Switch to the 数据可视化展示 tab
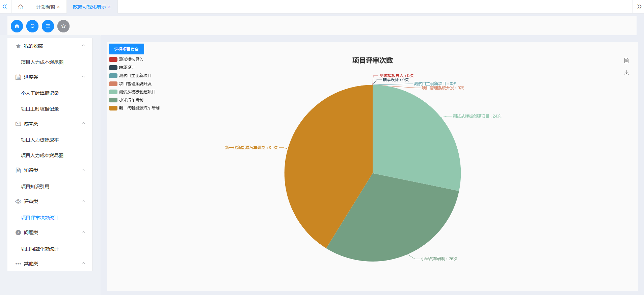644x295 pixels. coord(89,7)
